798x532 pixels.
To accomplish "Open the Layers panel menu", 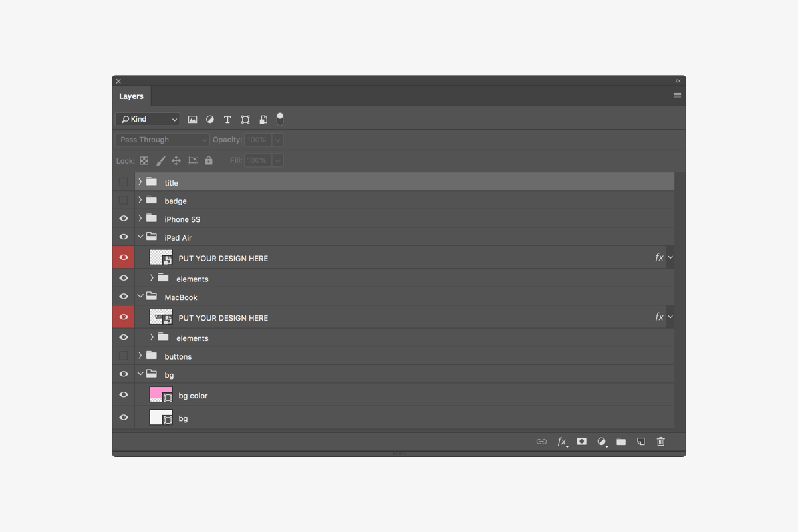I will click(x=677, y=95).
